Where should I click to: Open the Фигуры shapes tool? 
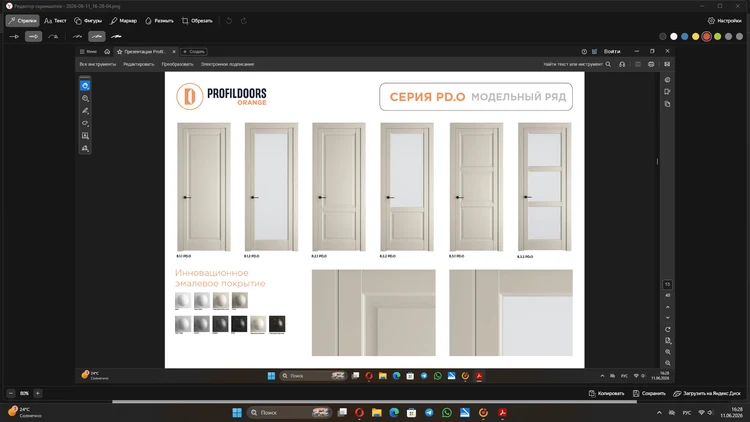tap(88, 21)
